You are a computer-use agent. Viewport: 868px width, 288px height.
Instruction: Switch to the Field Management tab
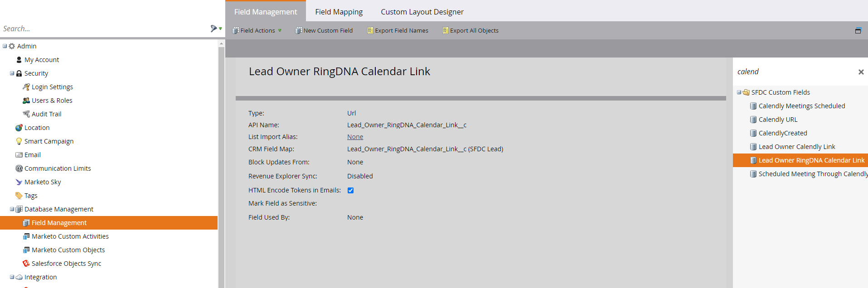[266, 12]
